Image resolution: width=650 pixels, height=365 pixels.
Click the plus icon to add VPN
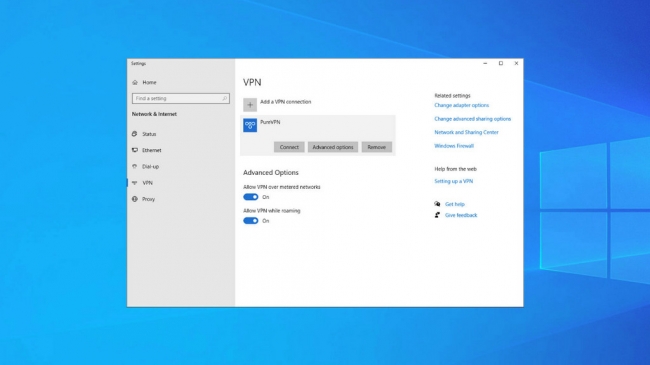pos(250,105)
